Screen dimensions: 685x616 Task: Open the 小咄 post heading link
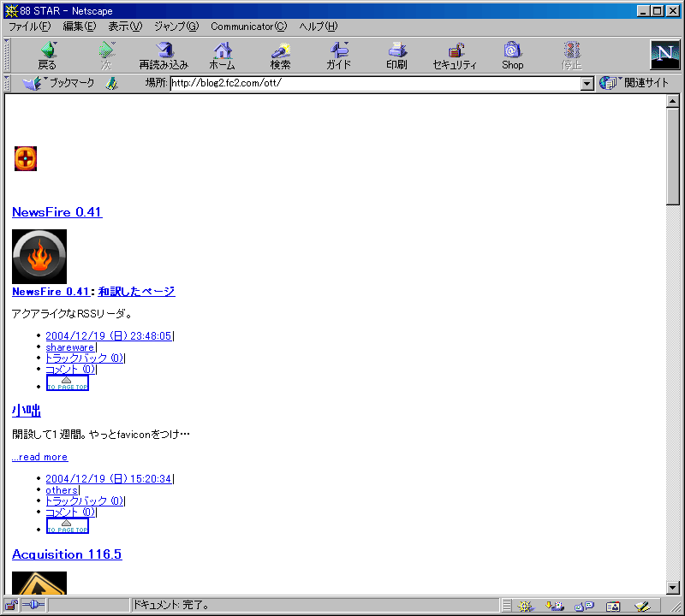(27, 411)
